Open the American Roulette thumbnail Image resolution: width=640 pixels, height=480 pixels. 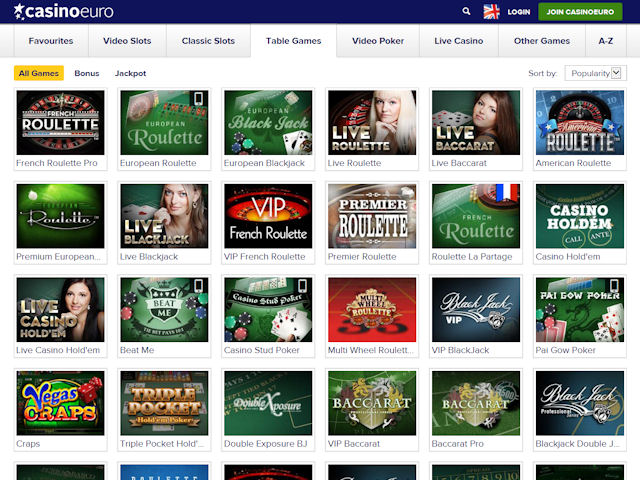580,122
